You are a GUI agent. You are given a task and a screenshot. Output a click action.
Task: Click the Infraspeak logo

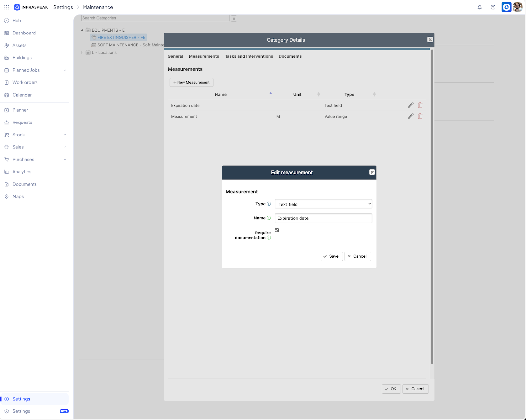31,7
